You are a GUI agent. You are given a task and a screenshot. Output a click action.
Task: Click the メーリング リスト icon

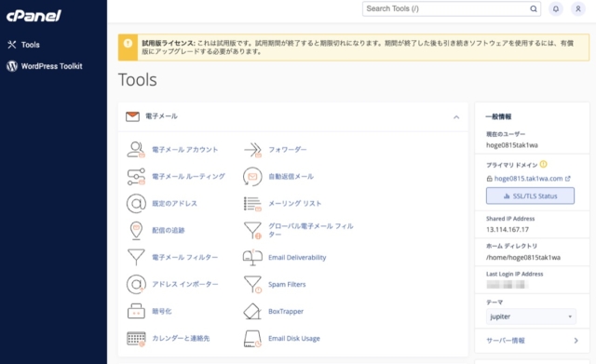[x=252, y=204]
